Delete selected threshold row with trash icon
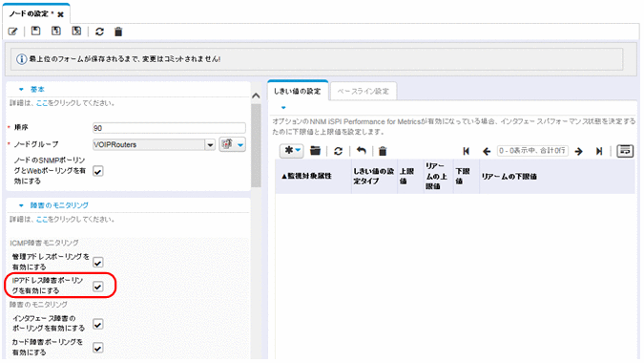The height and width of the screenshot is (363, 644). point(383,151)
